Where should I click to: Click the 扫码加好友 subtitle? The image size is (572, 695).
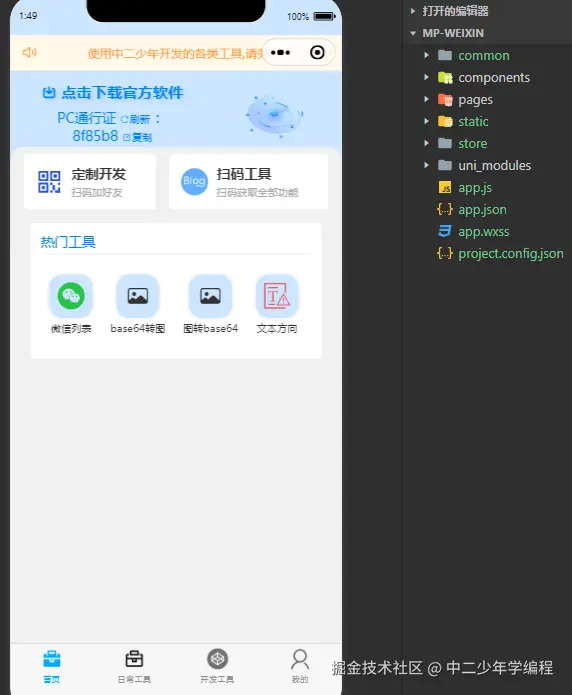pyautogui.click(x=97, y=192)
